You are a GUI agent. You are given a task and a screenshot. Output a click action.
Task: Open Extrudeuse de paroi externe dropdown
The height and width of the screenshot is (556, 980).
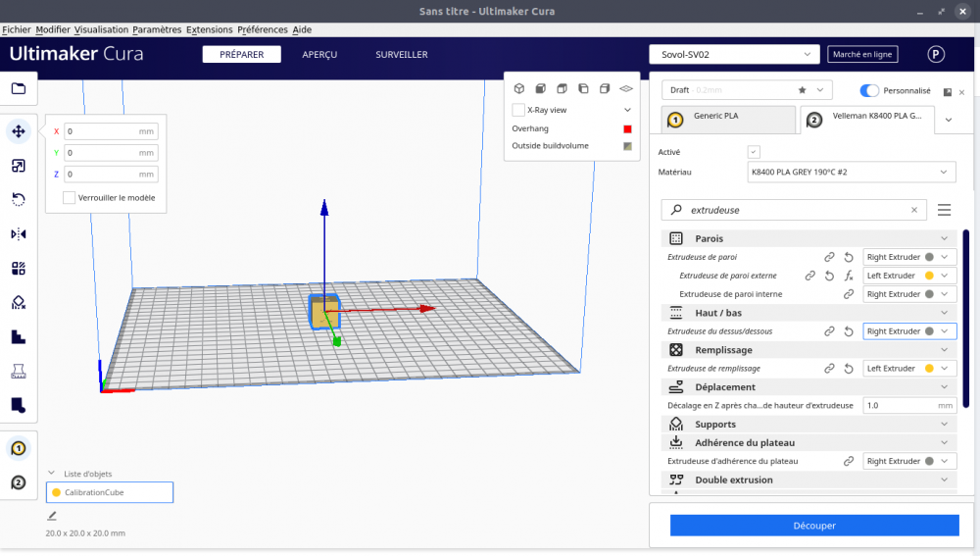coord(909,276)
